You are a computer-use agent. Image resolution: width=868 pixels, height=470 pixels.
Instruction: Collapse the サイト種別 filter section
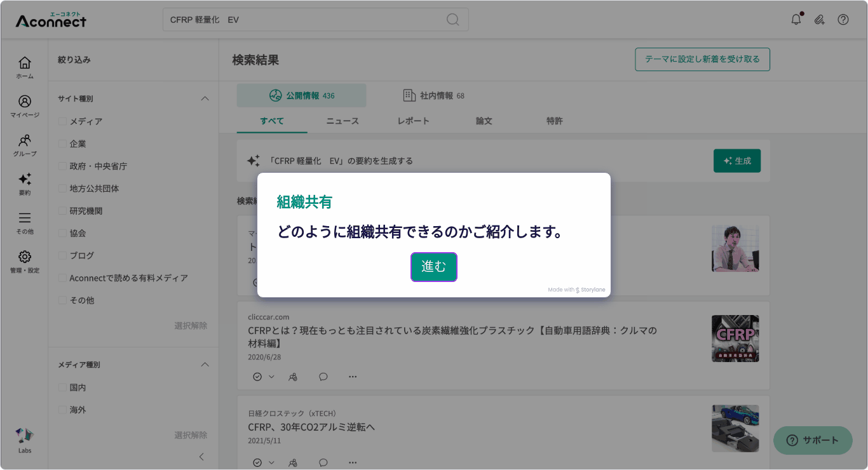(x=205, y=98)
